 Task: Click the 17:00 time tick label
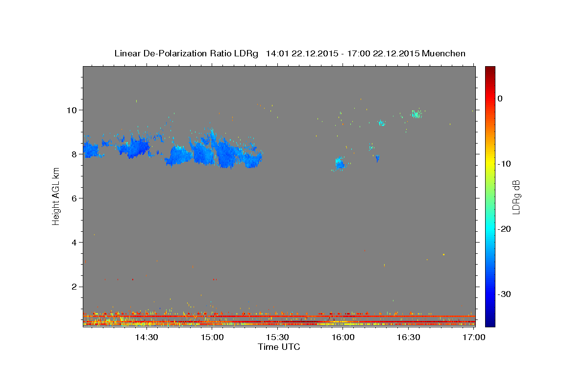pyautogui.click(x=474, y=337)
